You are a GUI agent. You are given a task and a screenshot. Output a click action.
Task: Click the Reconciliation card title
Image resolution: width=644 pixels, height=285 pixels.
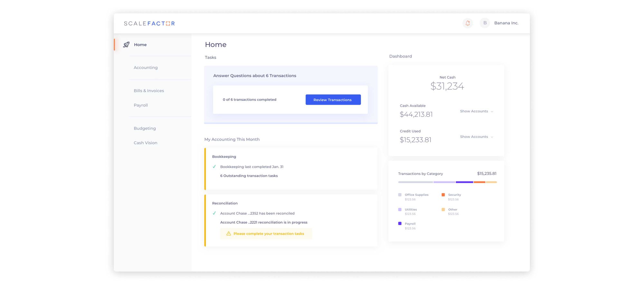(x=225, y=204)
